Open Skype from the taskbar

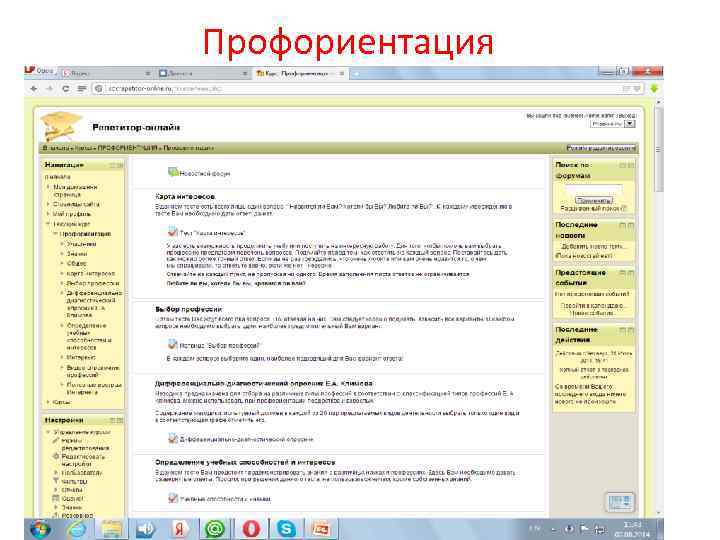(286, 529)
